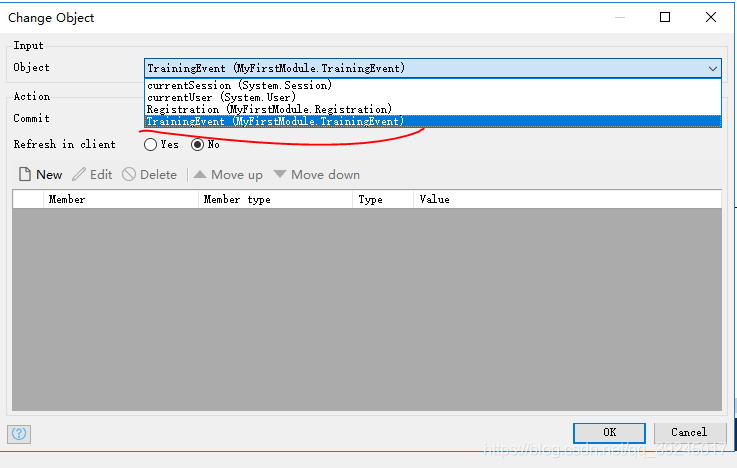Click the Move down arrow icon

(280, 175)
